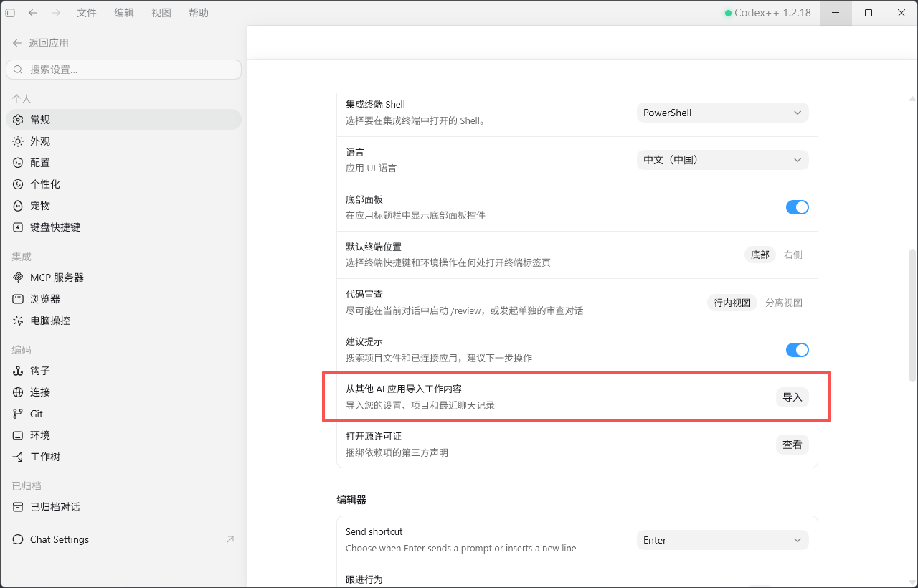Click the settings page vertical scrollbar

(x=912, y=314)
